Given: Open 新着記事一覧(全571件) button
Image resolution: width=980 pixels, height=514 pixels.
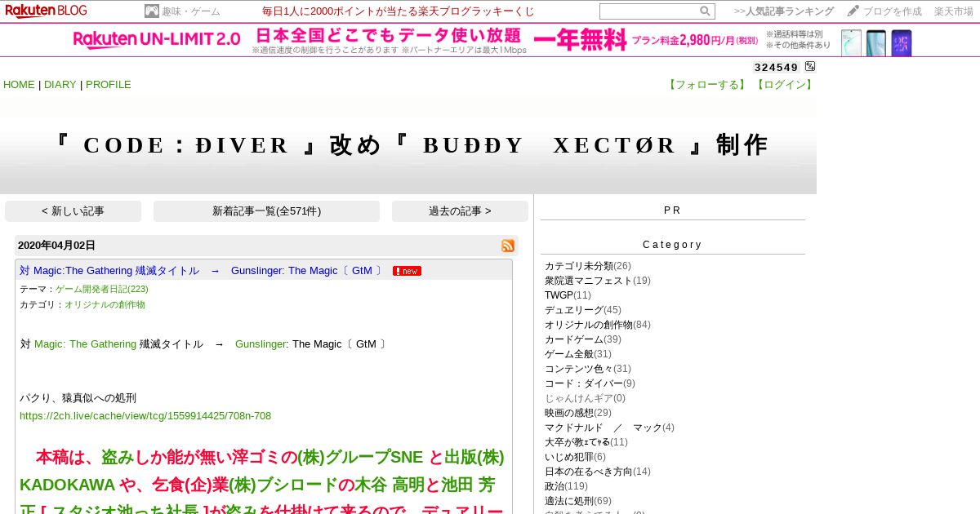Looking at the screenshot, I should pyautogui.click(x=266, y=211).
